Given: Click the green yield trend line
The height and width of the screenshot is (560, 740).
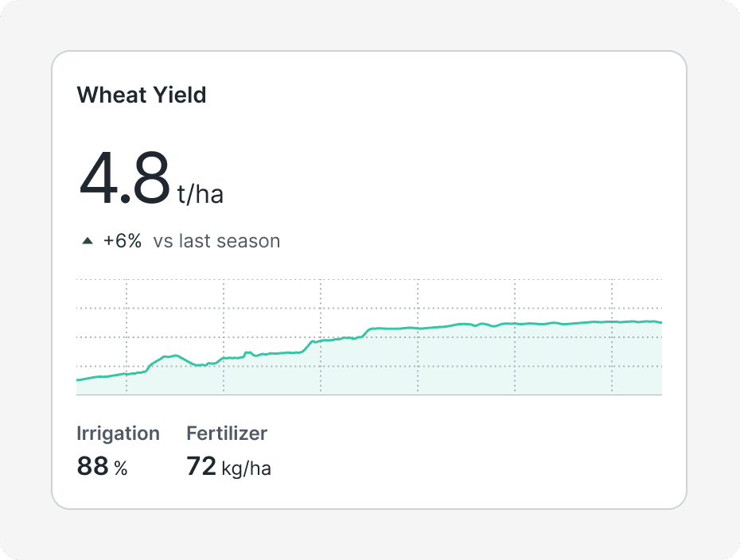Looking at the screenshot, I should 398,328.
